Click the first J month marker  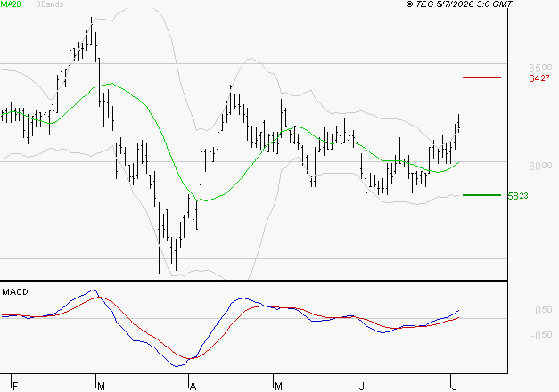[x=362, y=386]
